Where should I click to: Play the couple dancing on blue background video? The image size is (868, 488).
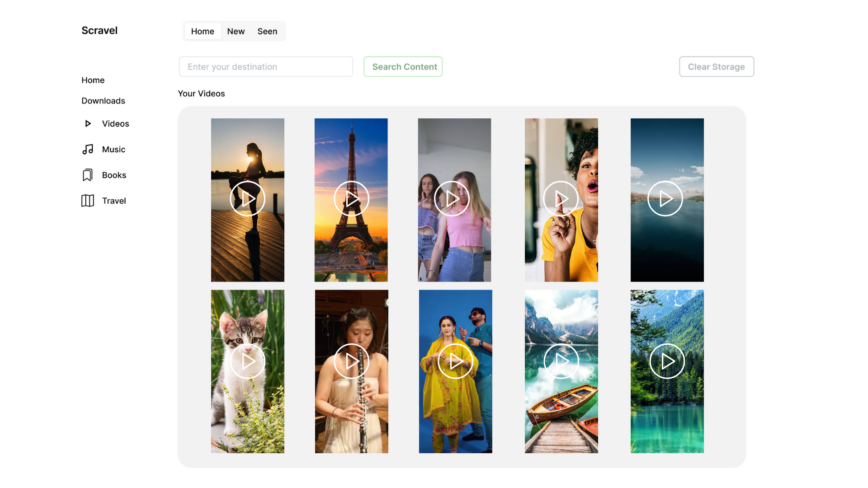pyautogui.click(x=455, y=361)
